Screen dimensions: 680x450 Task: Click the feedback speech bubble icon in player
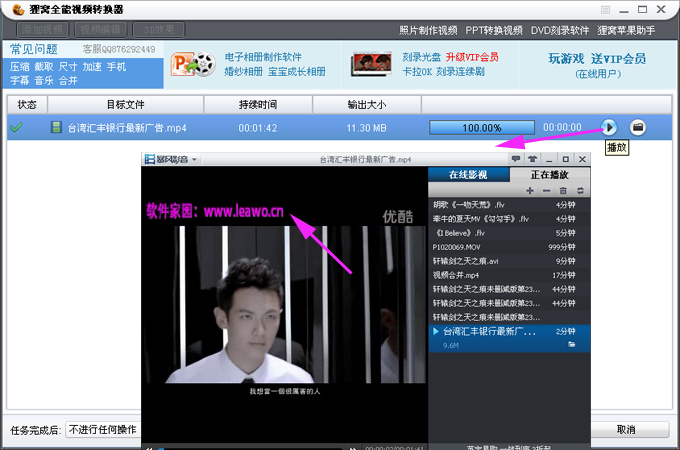pos(516,159)
